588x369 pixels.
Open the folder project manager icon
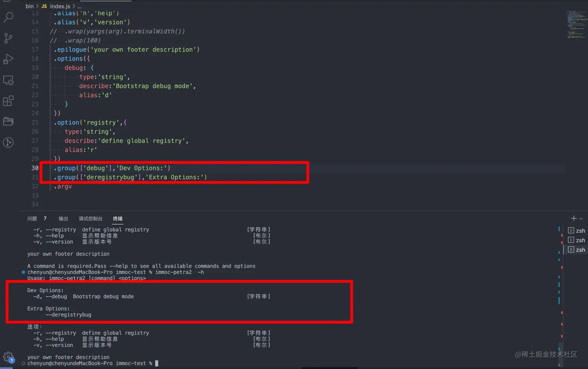[x=8, y=121]
